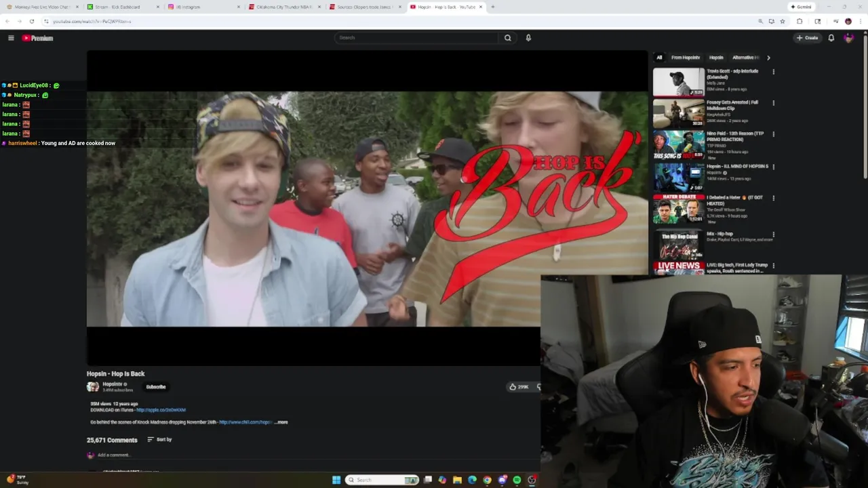Open options for Fousey Gets Arrested video
This screenshot has width=868, height=488.
tap(773, 103)
